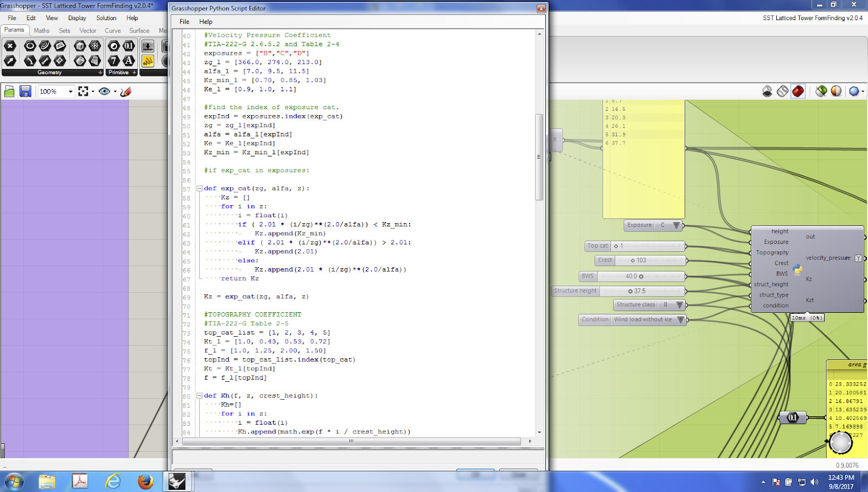Open the preview eye options arrow
Screen dimensions: 868x492
[115, 92]
